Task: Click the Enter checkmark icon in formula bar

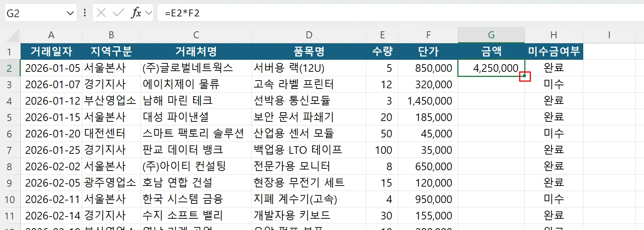Action: pyautogui.click(x=118, y=13)
